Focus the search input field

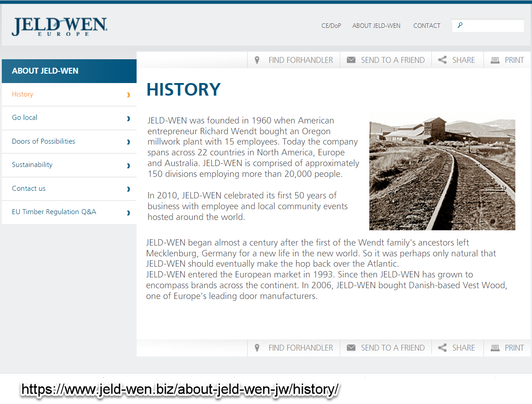488,26
